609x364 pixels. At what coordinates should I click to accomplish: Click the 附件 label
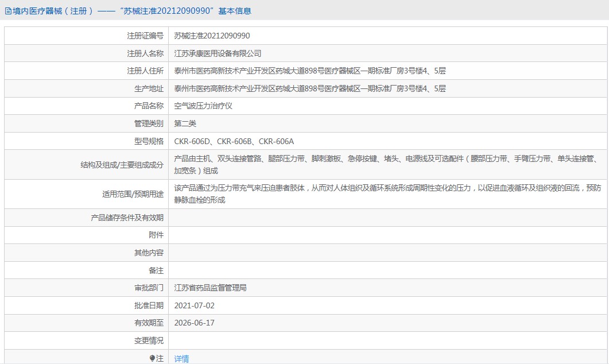point(156,235)
